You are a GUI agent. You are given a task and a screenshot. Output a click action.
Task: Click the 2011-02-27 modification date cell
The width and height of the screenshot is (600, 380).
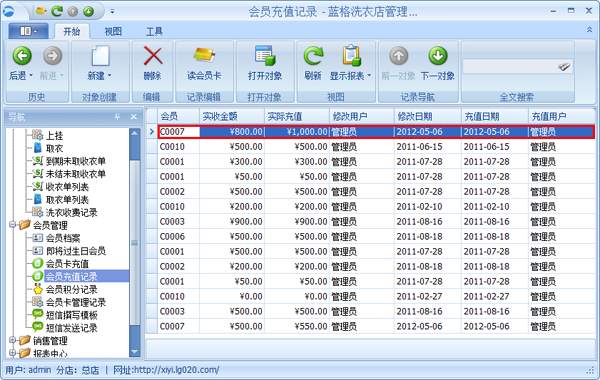428,297
